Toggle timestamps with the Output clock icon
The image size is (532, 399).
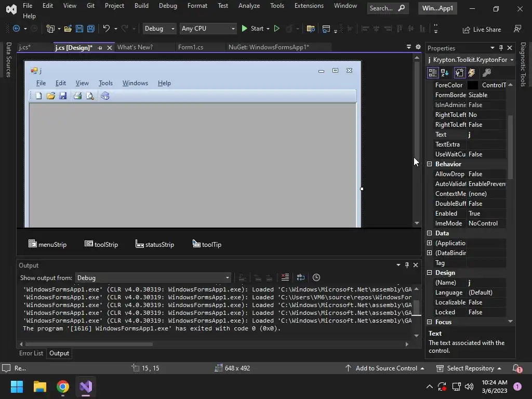click(x=316, y=277)
